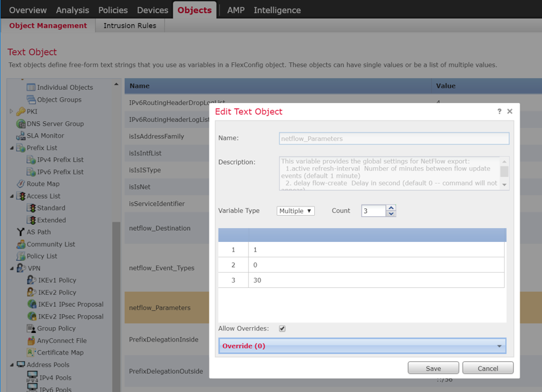The height and width of the screenshot is (392, 542).
Task: Switch to the Intrusion Rules tab
Action: click(x=129, y=26)
